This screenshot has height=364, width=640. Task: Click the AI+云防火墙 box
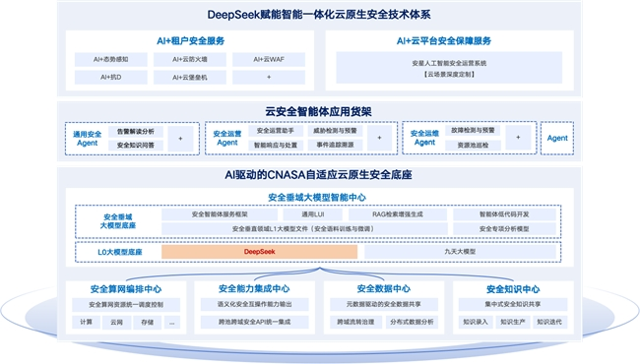[x=190, y=59]
